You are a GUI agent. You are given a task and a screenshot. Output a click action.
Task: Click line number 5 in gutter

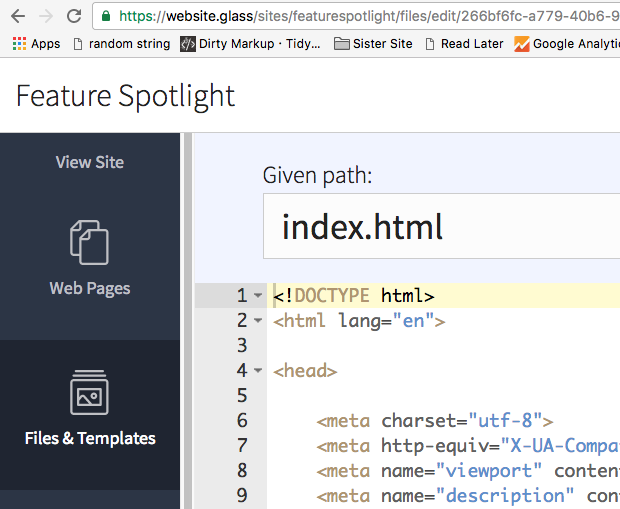coord(242,395)
